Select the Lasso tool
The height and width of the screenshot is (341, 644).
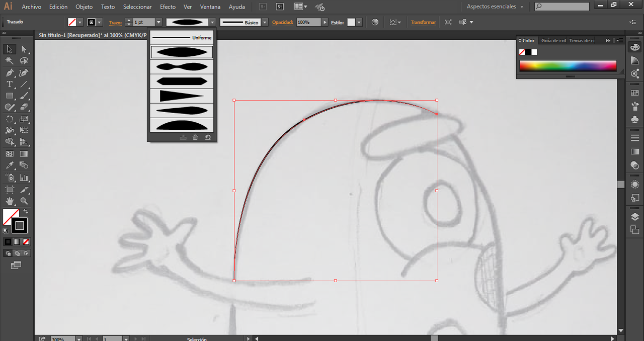coord(24,61)
